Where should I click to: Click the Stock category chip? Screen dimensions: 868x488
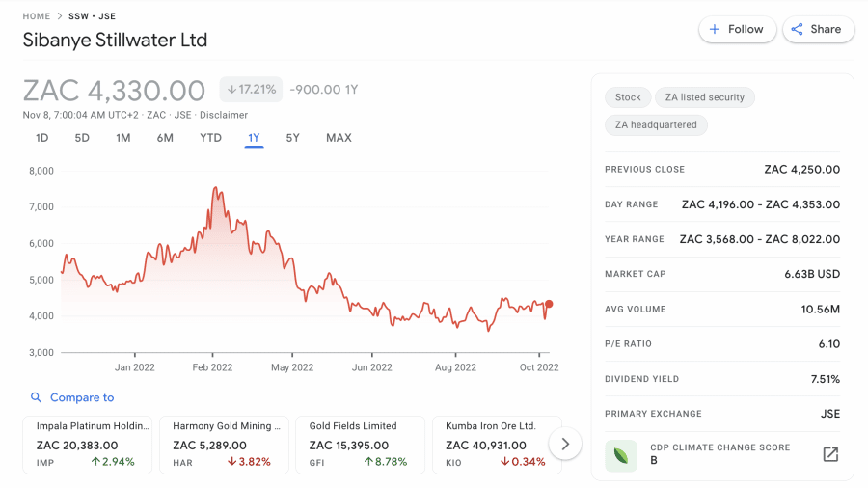point(628,97)
